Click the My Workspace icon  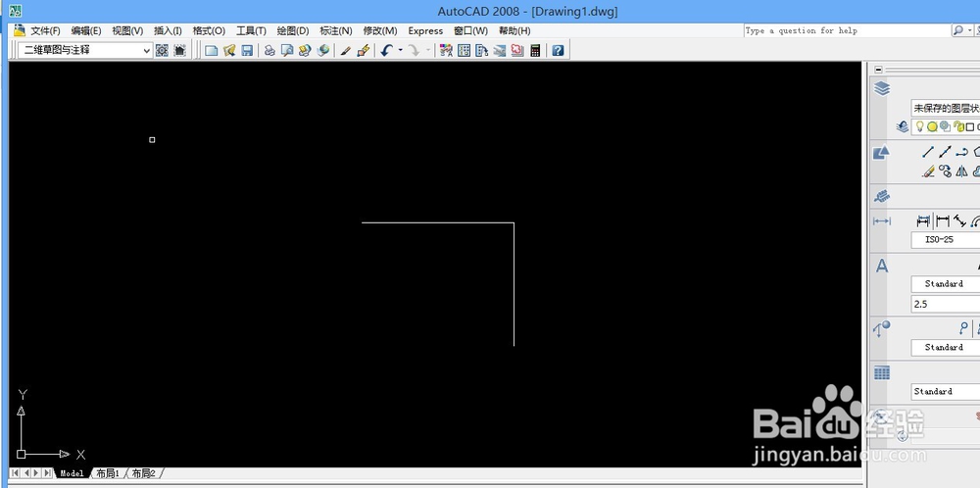coord(180,51)
